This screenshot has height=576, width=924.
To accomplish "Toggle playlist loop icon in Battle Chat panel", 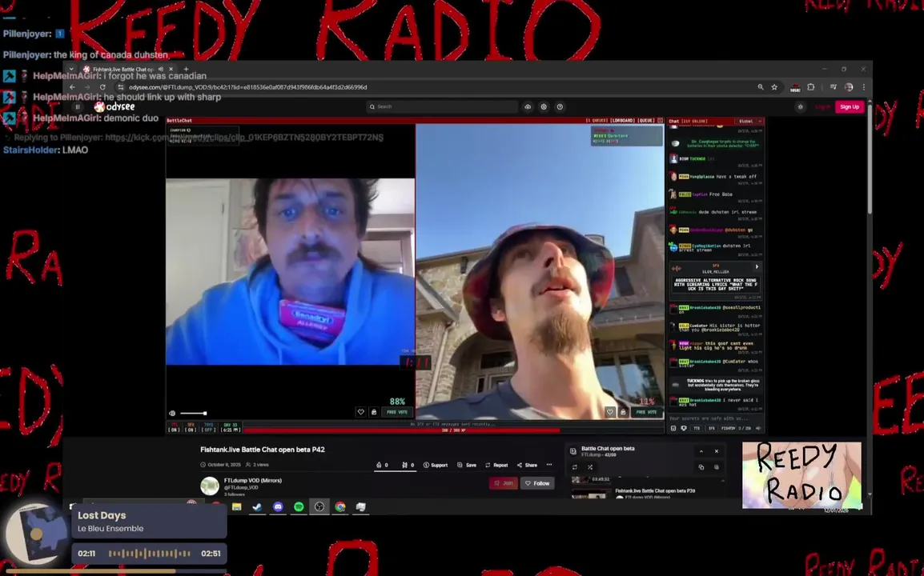I will [x=575, y=467].
